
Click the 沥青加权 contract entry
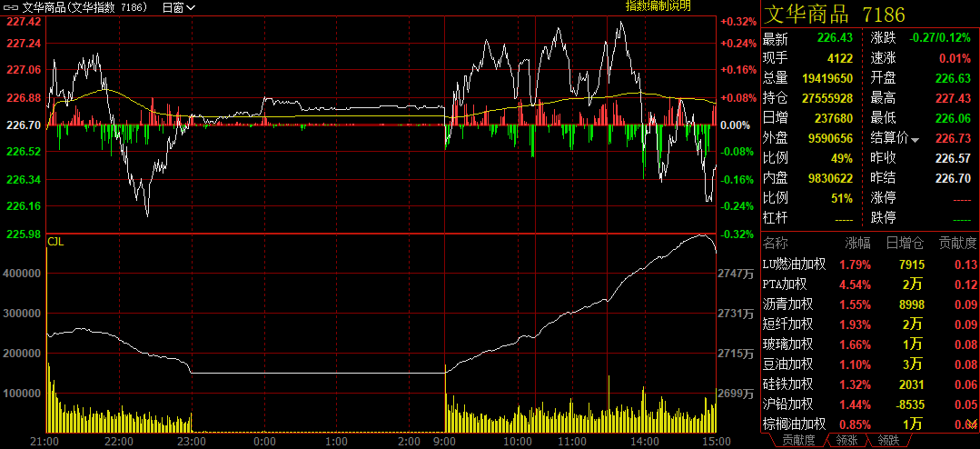coord(788,304)
